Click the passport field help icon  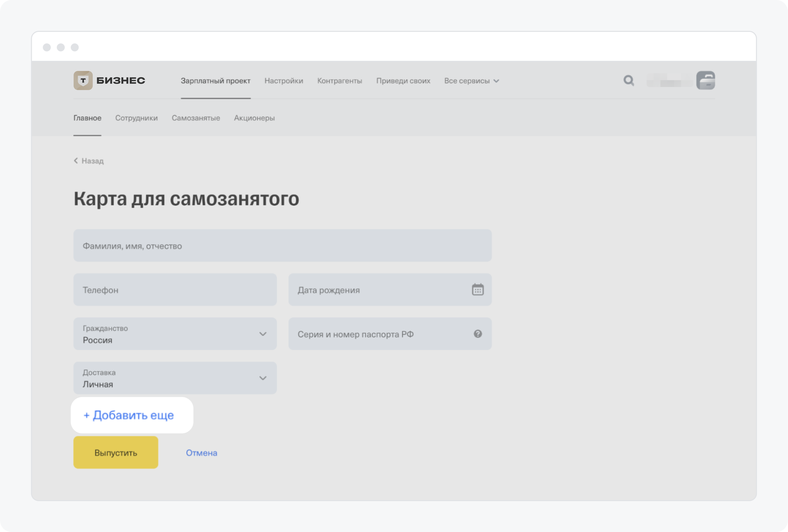tap(477, 334)
